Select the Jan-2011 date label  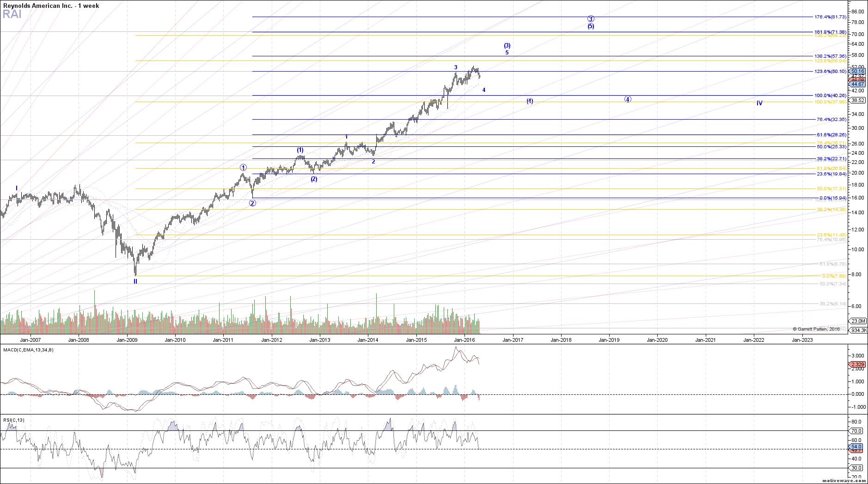click(223, 340)
